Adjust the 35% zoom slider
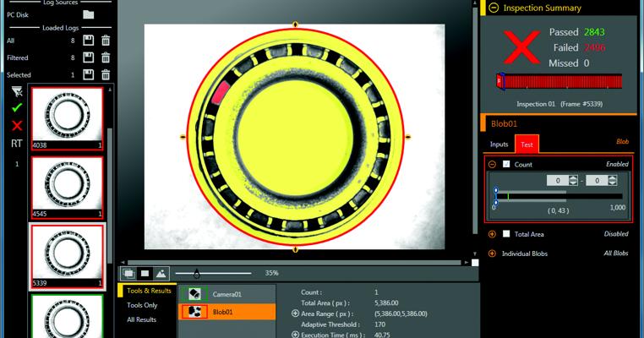 [x=197, y=273]
